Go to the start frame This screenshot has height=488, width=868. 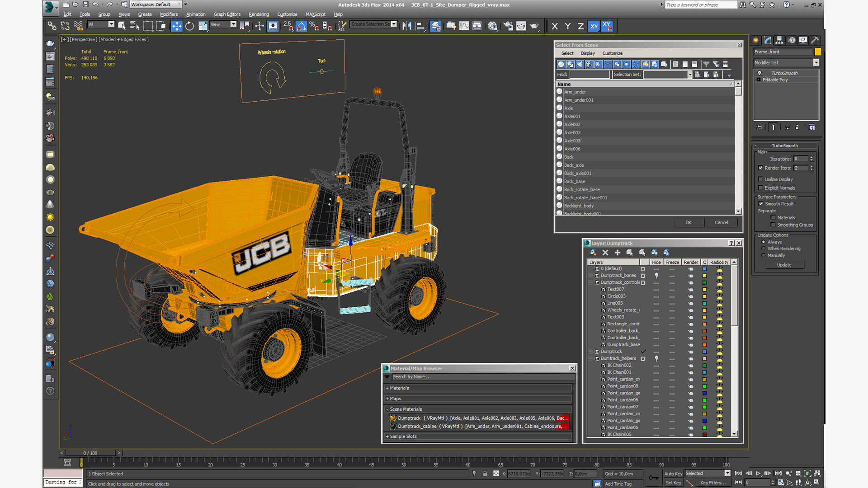(738, 473)
